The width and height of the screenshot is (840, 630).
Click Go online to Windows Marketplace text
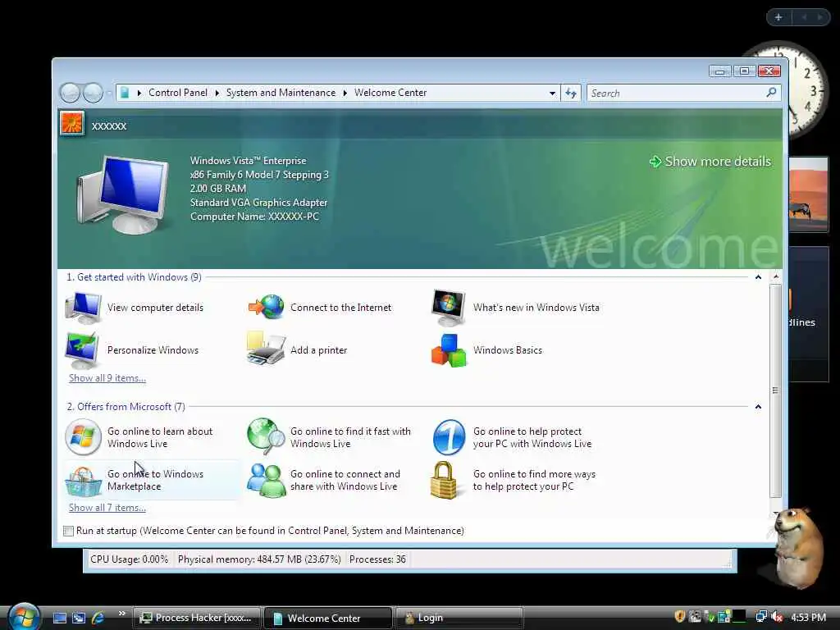click(x=155, y=480)
